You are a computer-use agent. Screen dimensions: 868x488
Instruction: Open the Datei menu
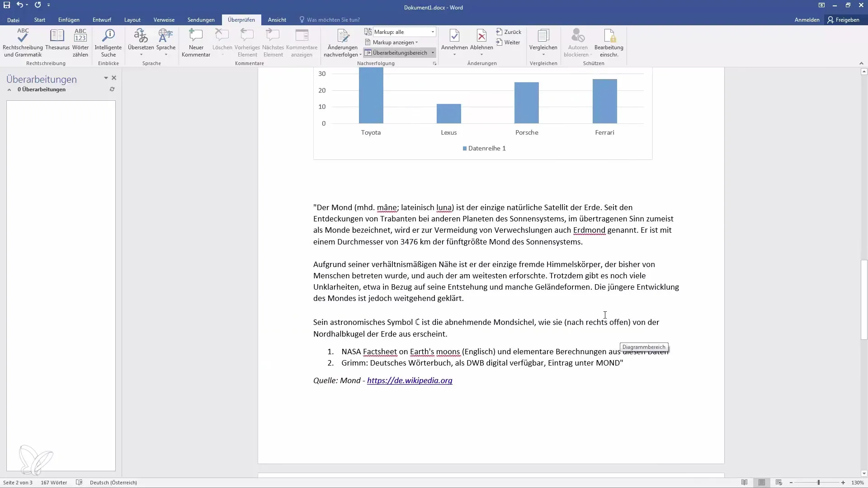pos(13,20)
